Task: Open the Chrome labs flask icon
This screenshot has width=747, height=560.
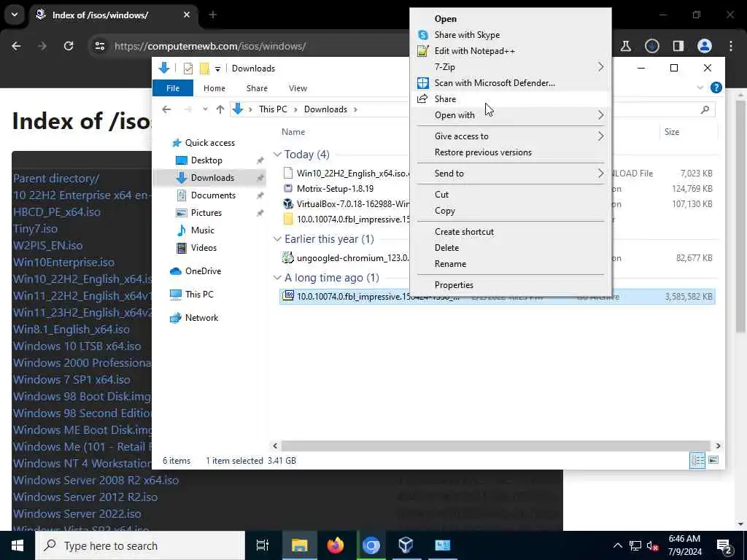Action: click(x=626, y=46)
